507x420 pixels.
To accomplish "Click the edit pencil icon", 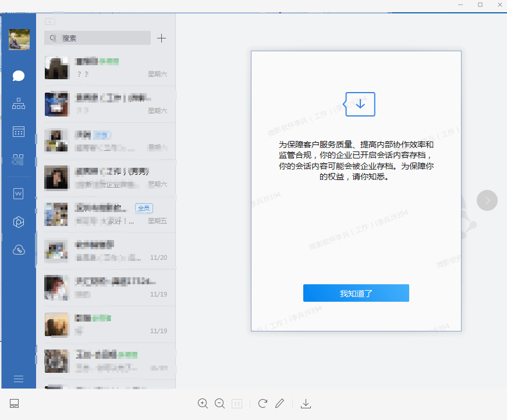I will (279, 404).
